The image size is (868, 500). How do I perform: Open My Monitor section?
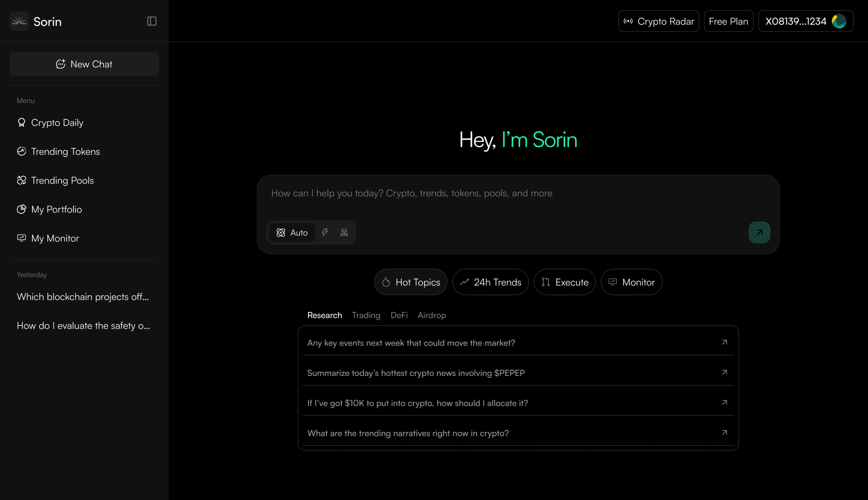click(55, 238)
